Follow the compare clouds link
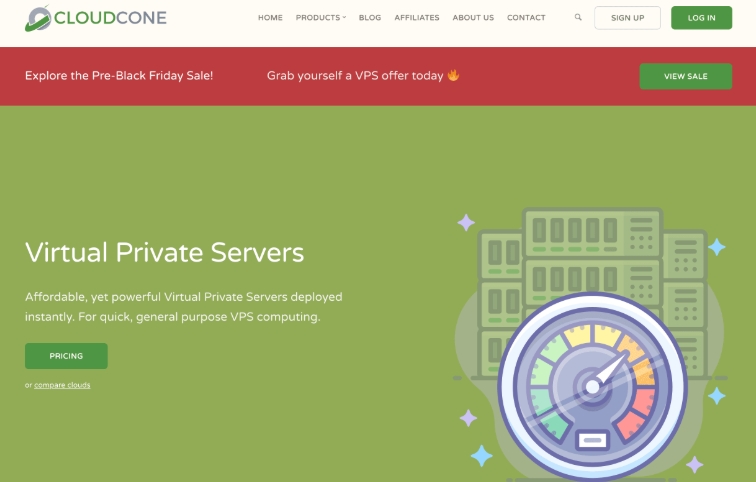 (62, 385)
